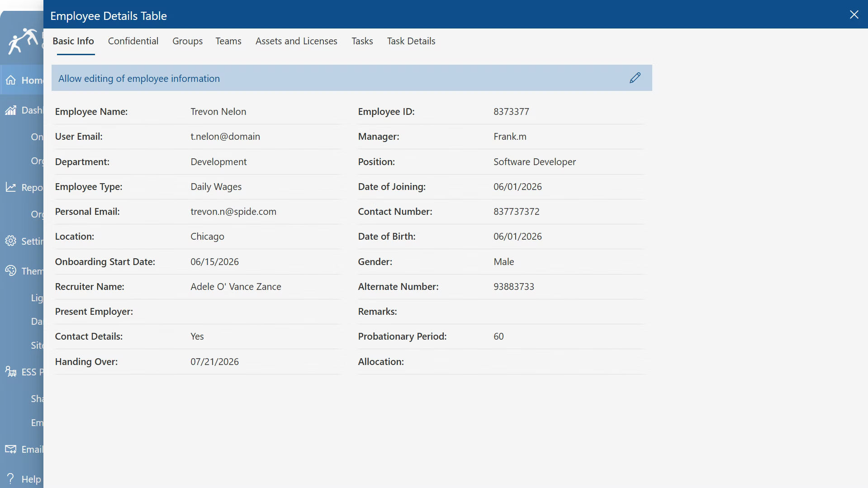Click onboarding start date 06/15/2026
The width and height of the screenshot is (868, 488).
click(215, 262)
